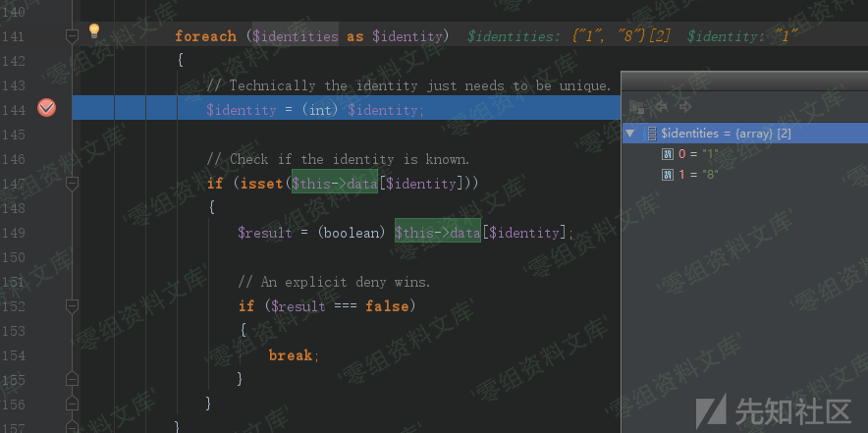The height and width of the screenshot is (433, 868).
Task: Click the value icon beside element 0
Action: pos(668,153)
